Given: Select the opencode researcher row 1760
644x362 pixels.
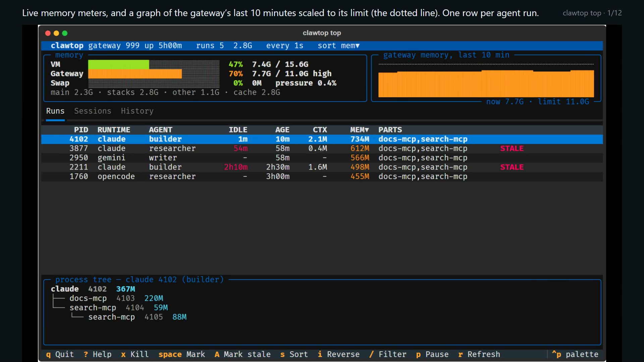Looking at the screenshot, I should [x=322, y=177].
